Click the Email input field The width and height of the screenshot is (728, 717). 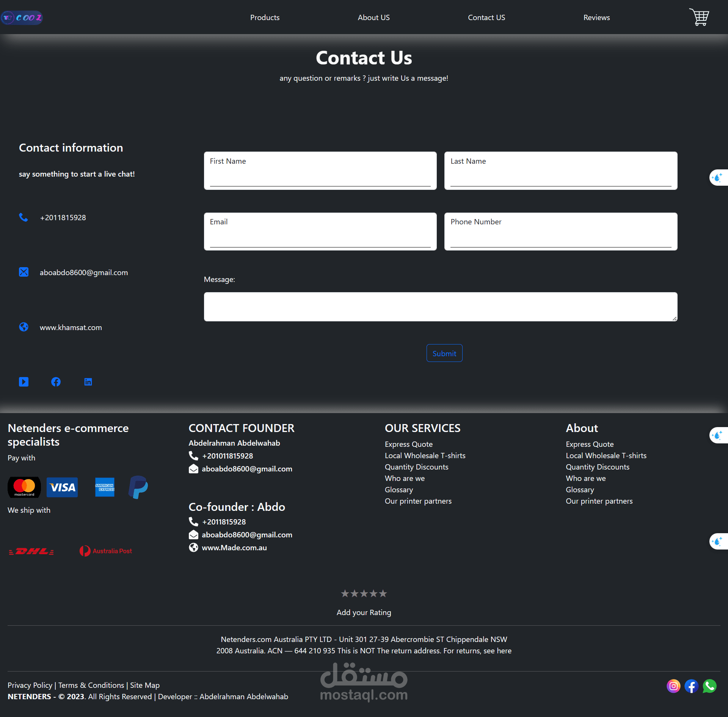(x=320, y=238)
